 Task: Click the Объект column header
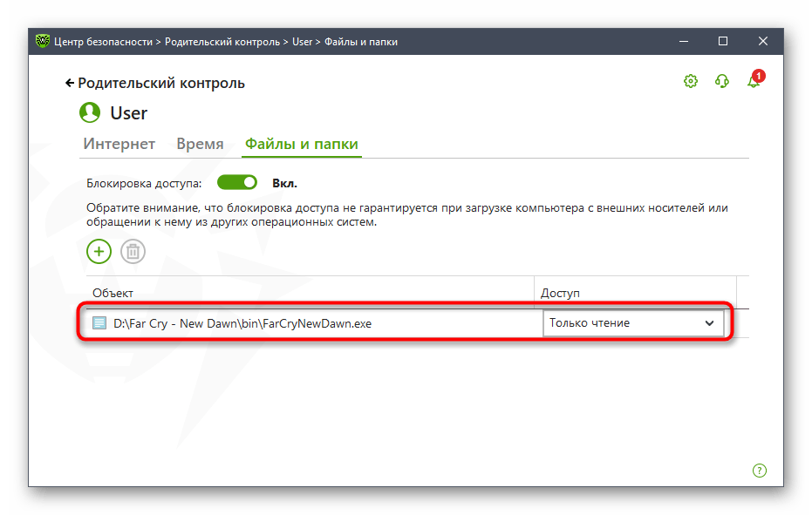[113, 293]
